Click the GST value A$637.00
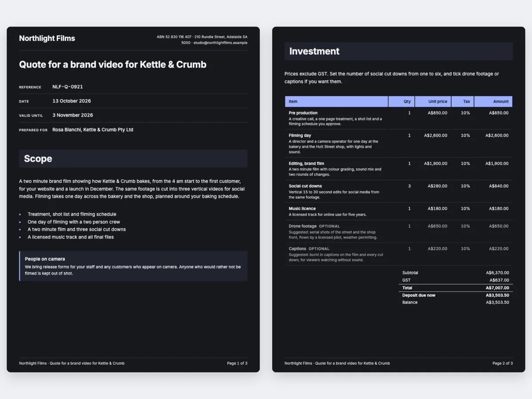532x399 pixels. [499, 280]
